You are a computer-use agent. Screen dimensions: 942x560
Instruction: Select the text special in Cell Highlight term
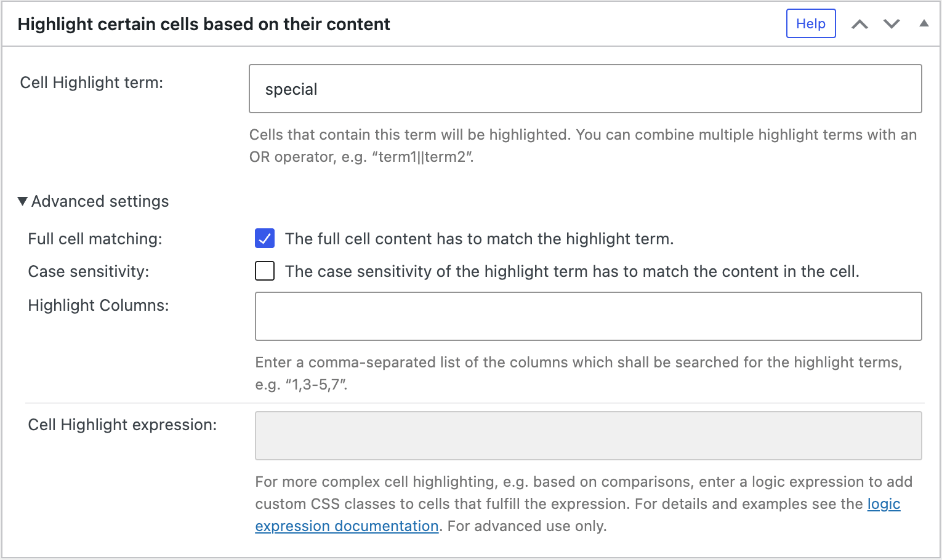[291, 89]
